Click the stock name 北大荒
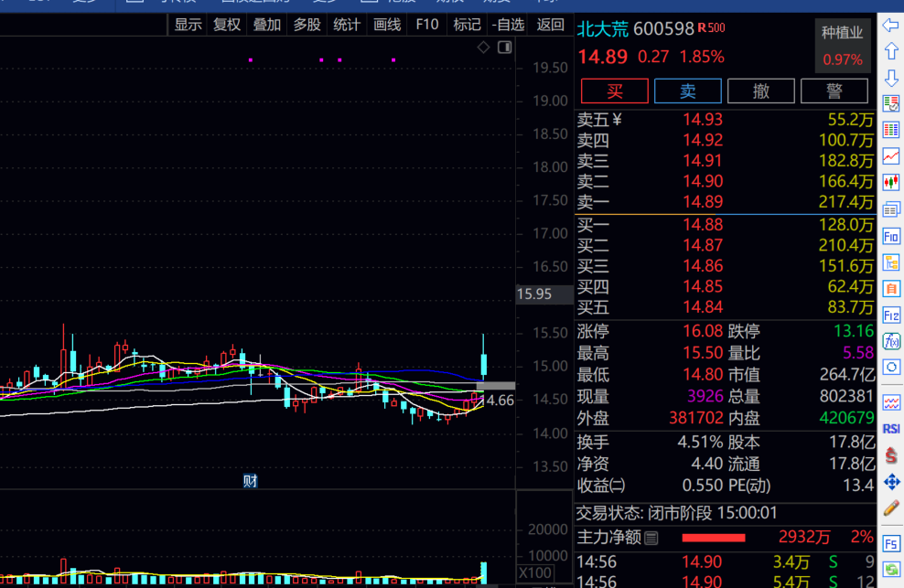904x588 pixels. click(x=602, y=29)
